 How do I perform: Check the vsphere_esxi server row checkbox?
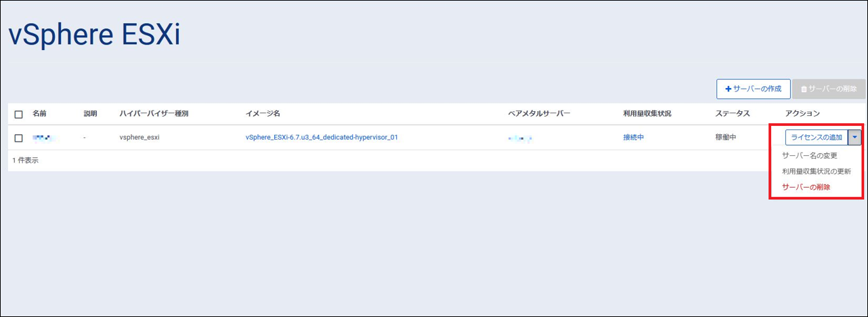coord(19,138)
